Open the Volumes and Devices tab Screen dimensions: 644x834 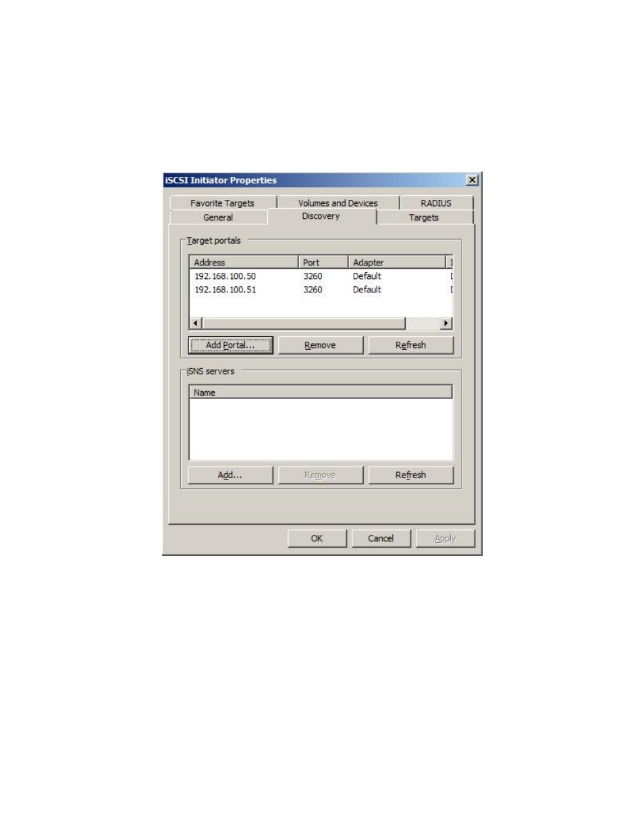338,203
